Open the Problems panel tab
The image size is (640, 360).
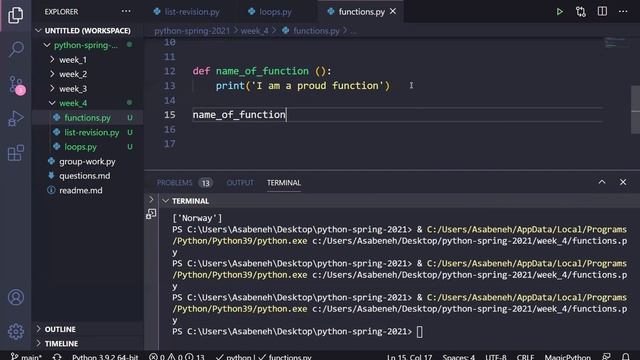coord(174,182)
